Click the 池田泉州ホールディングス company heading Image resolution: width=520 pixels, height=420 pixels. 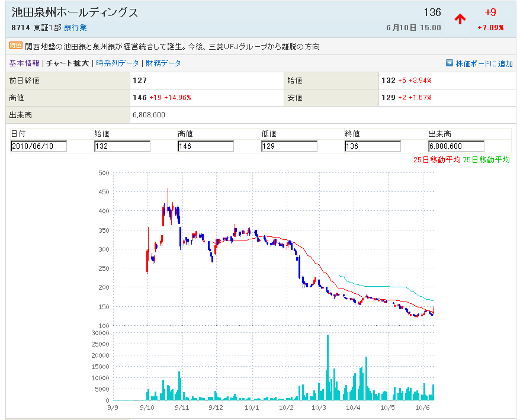click(75, 12)
